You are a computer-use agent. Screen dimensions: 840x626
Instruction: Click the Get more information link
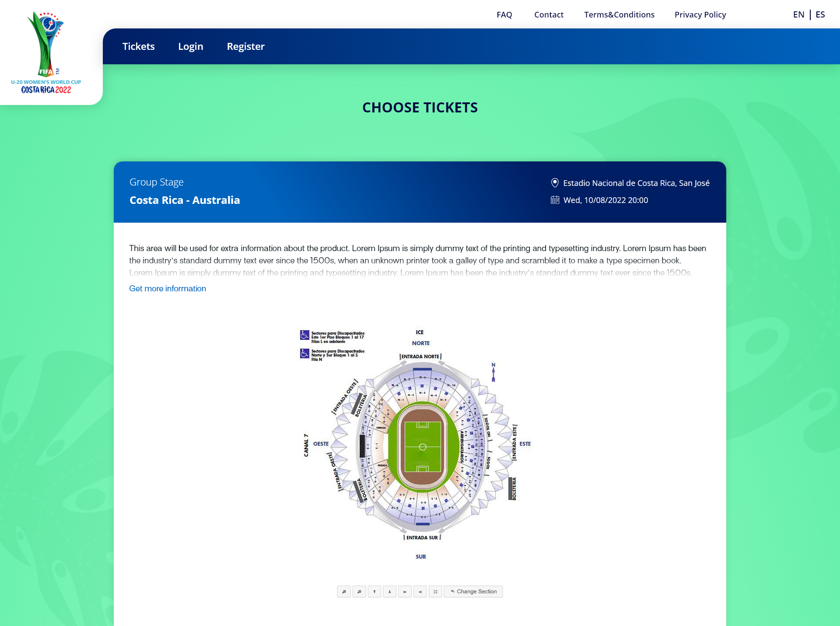tap(167, 288)
